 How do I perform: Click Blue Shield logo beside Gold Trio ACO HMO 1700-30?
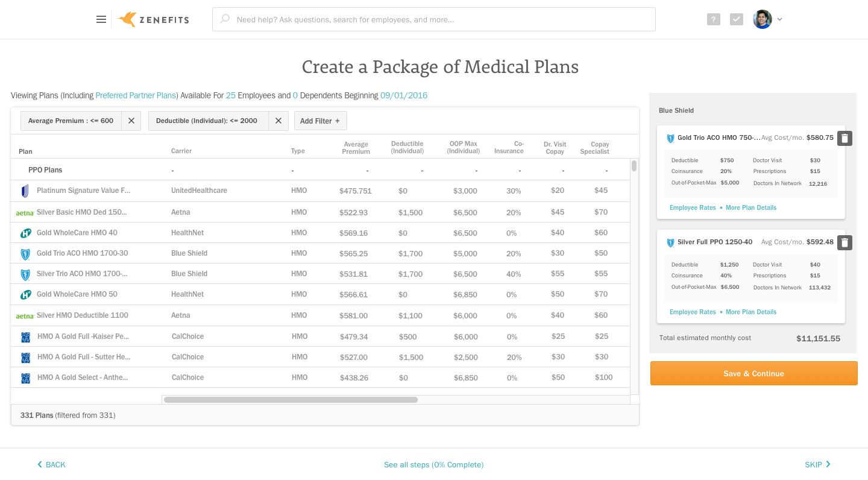point(25,254)
